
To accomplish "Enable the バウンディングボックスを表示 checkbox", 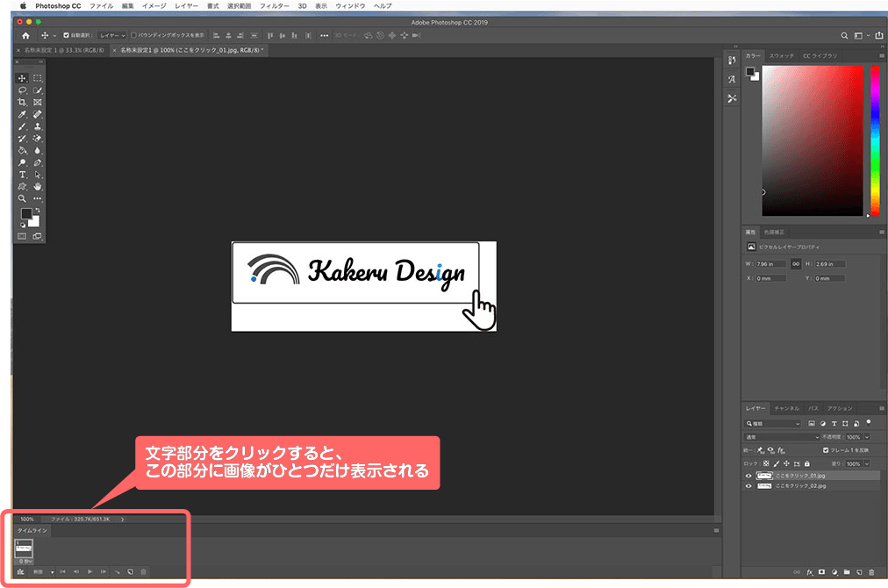I will pos(133,35).
